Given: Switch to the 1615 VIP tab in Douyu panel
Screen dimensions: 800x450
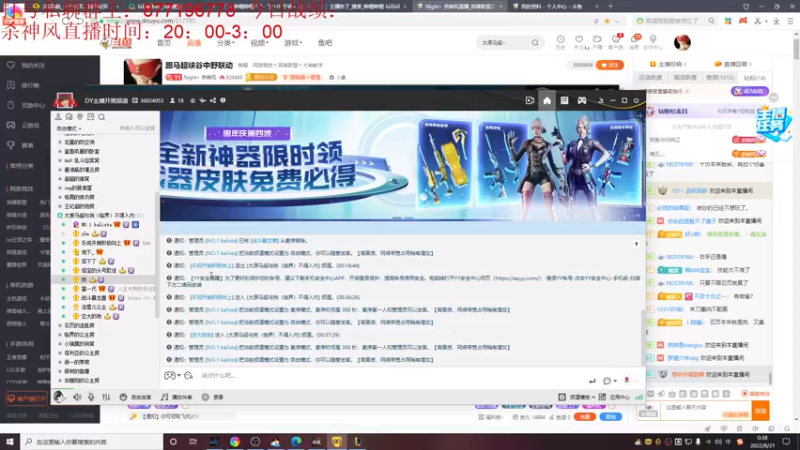Looking at the screenshot, I should [x=720, y=78].
